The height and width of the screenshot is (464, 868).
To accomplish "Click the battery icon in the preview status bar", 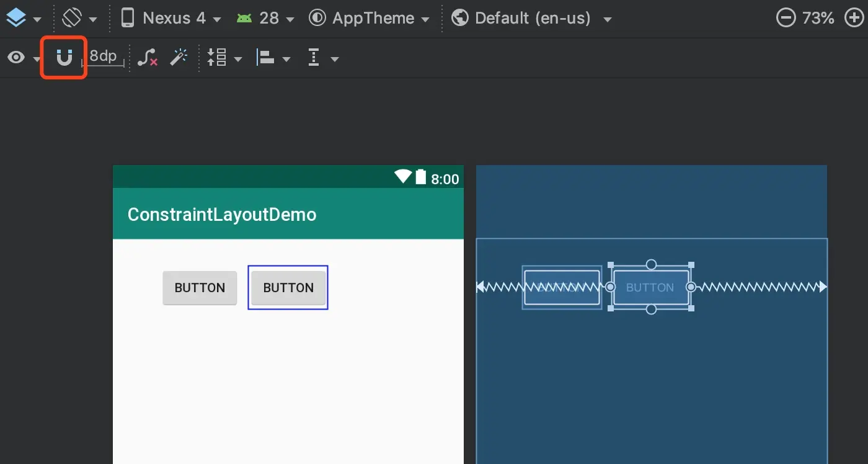I will coord(421,177).
